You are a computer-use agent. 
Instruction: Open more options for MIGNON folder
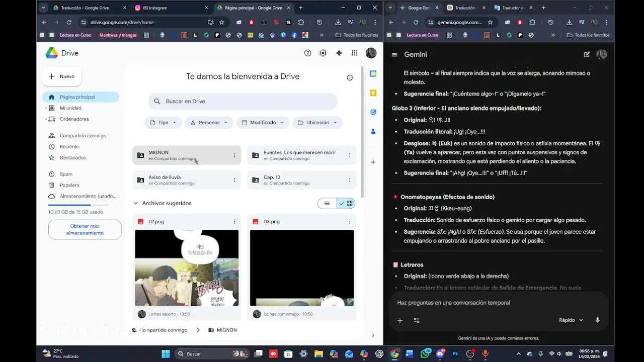(x=234, y=155)
